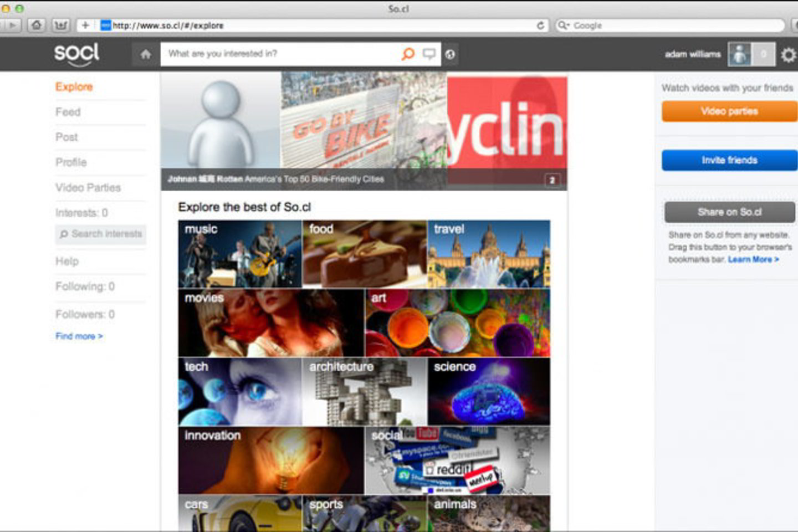Open the notifications counter box
798x532 pixels.
point(764,54)
